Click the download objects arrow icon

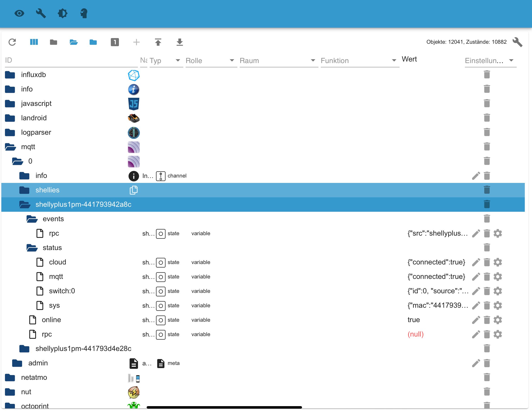click(180, 42)
